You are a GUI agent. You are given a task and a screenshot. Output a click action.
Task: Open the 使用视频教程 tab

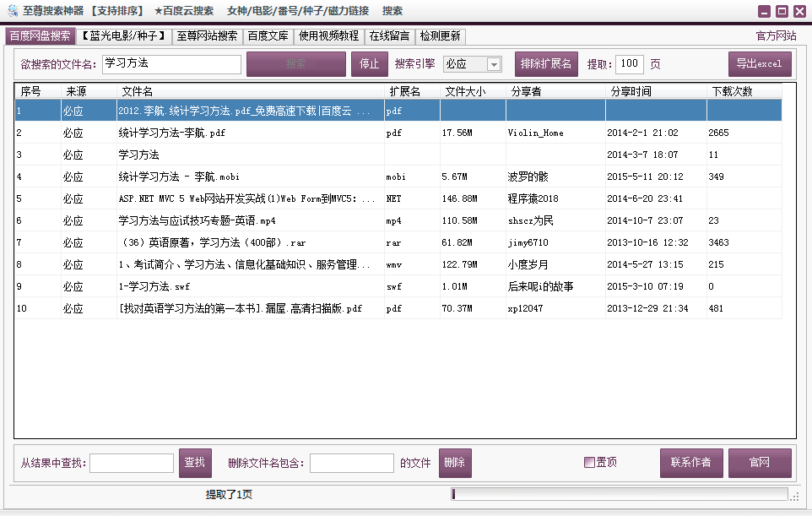tap(328, 35)
